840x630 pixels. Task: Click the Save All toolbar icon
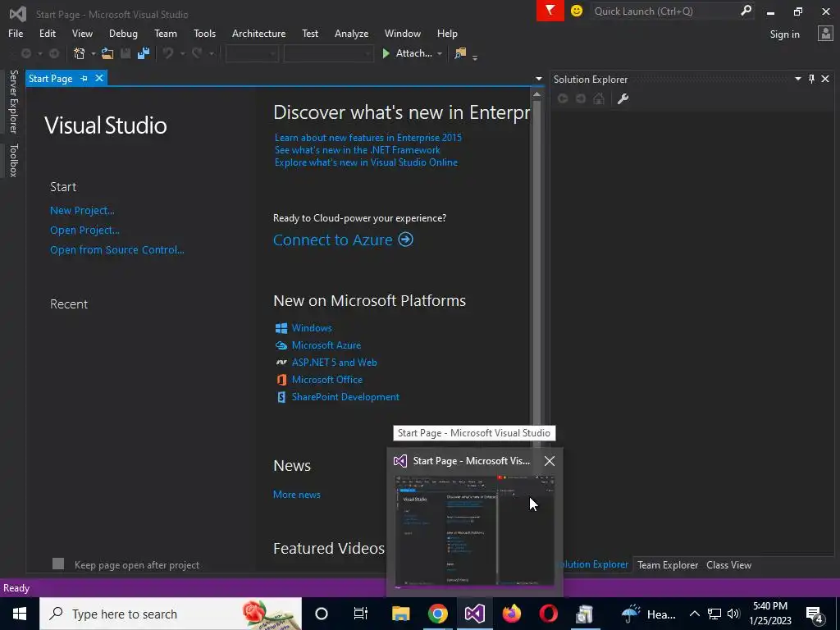pyautogui.click(x=143, y=53)
